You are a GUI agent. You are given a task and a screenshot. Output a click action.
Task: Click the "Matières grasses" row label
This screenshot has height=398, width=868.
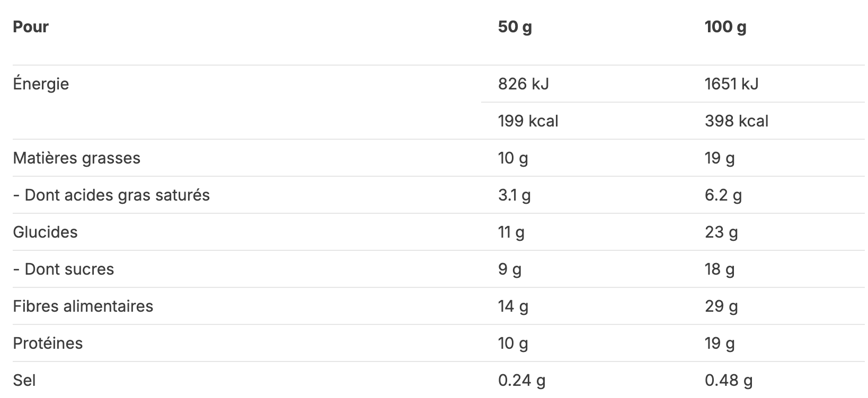(76, 158)
